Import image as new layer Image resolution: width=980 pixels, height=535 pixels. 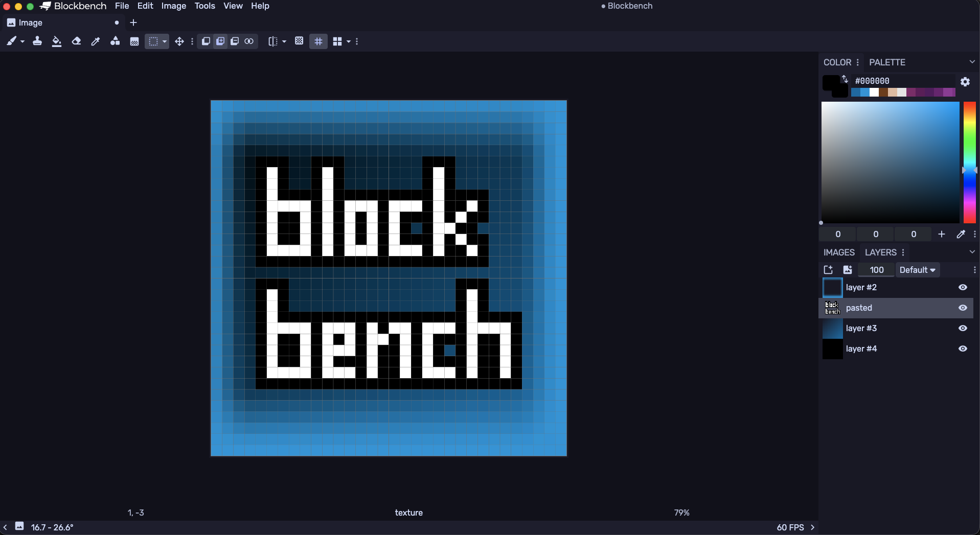(x=848, y=270)
